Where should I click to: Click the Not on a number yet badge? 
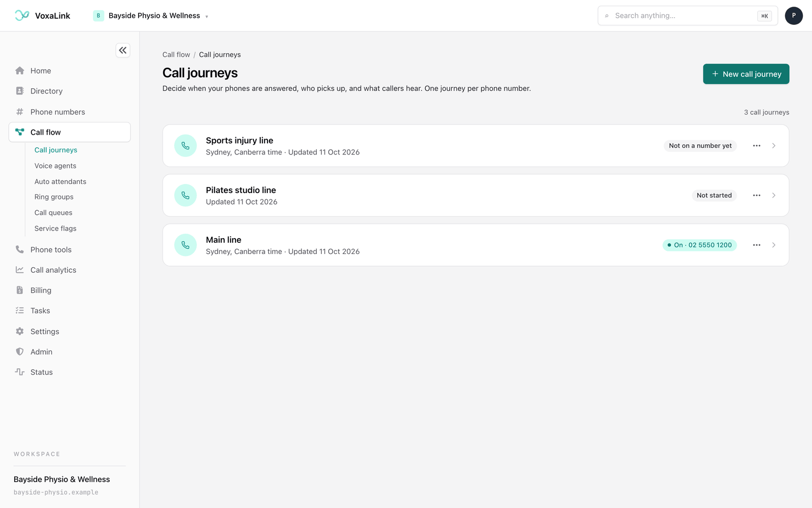(700, 146)
